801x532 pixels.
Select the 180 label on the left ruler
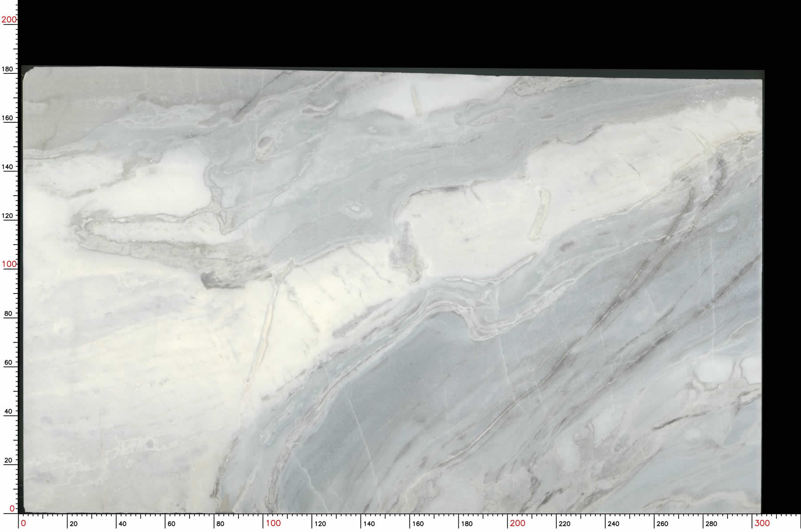8,69
